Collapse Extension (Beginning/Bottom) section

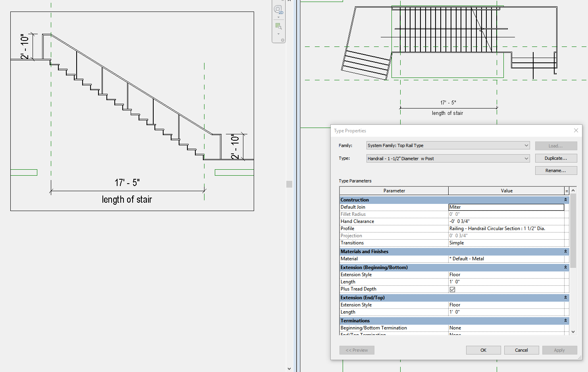click(565, 267)
